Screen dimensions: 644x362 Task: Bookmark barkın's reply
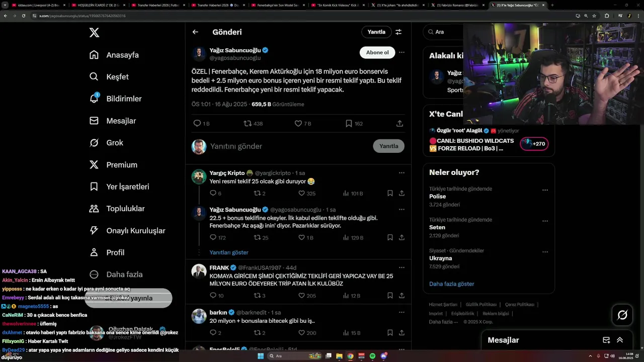tap(390, 333)
